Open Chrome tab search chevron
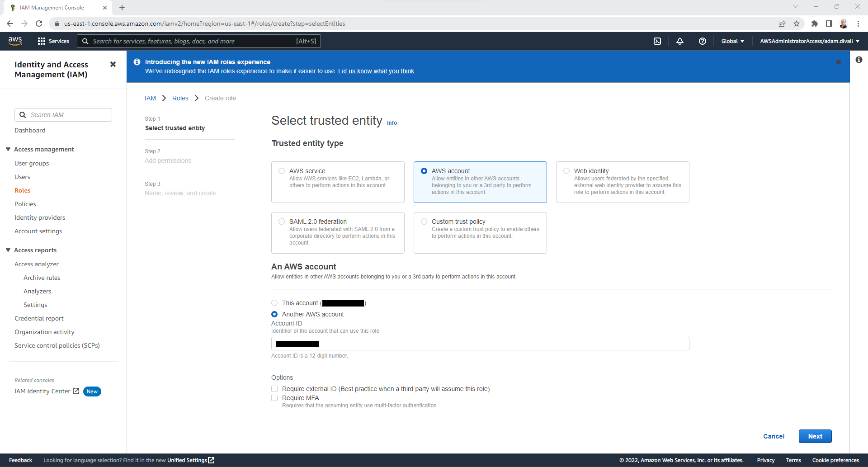 (795, 7)
